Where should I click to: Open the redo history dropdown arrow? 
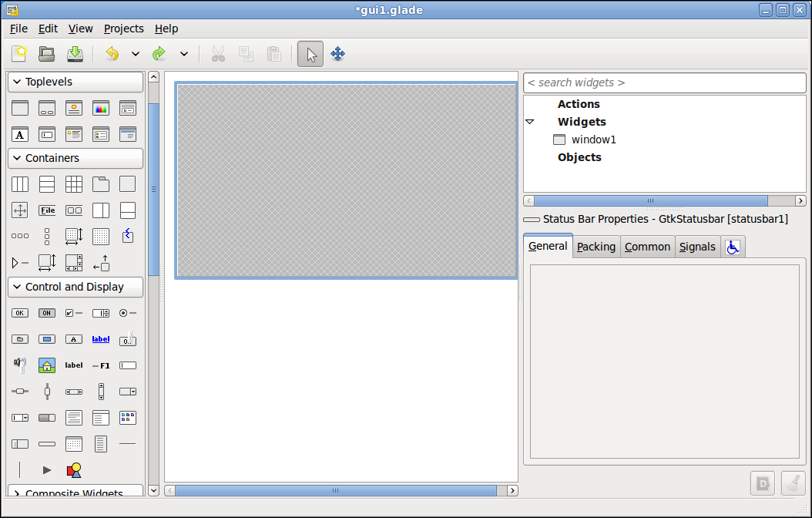184,54
